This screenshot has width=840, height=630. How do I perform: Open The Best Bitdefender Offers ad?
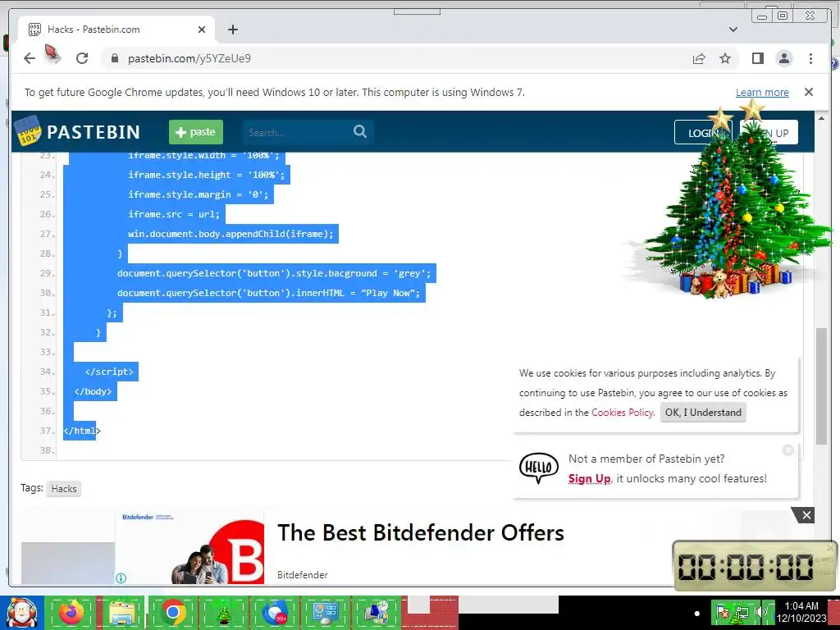coord(421,532)
